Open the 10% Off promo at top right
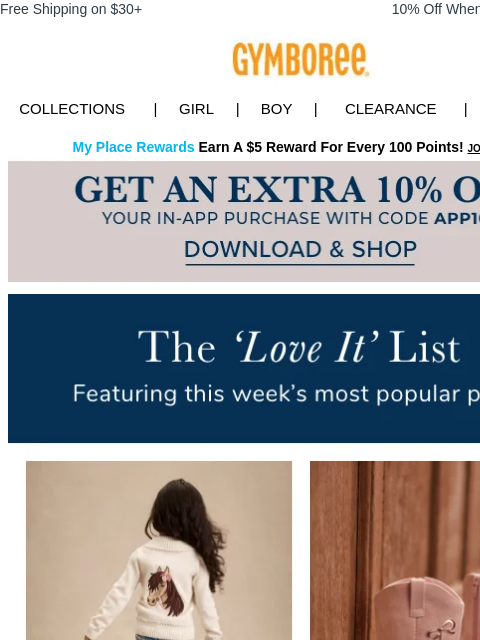The height and width of the screenshot is (640, 480). click(x=436, y=9)
